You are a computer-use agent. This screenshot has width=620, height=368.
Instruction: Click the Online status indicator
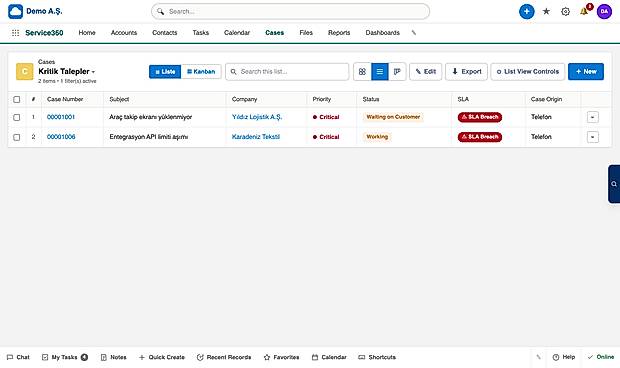pos(601,357)
